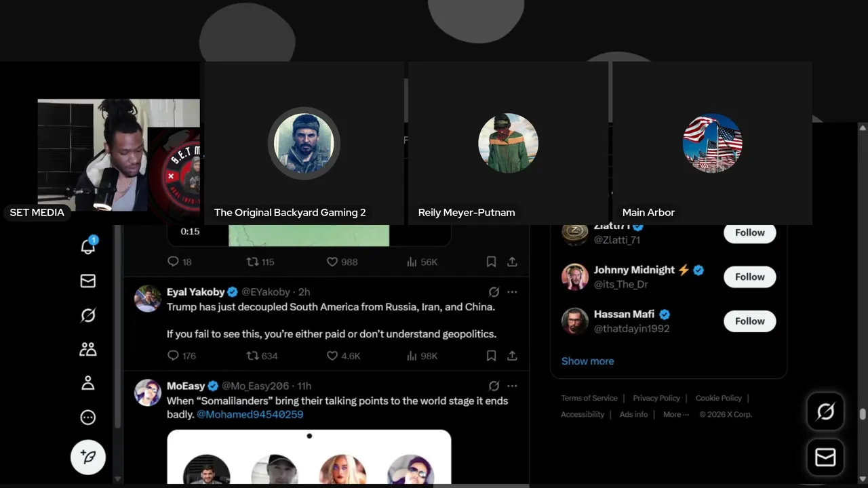Click MoEasy display name
Screen dimensions: 868x488
186,386
